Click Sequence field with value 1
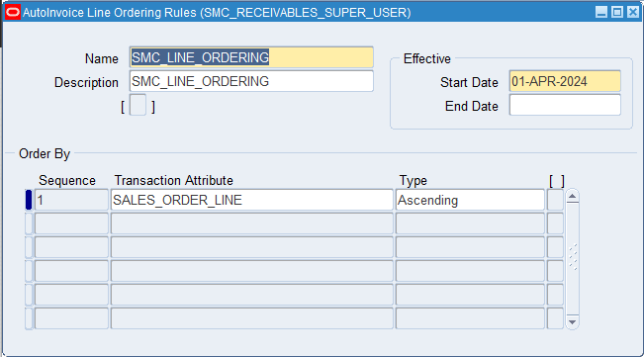The width and height of the screenshot is (644, 357). coord(71,200)
